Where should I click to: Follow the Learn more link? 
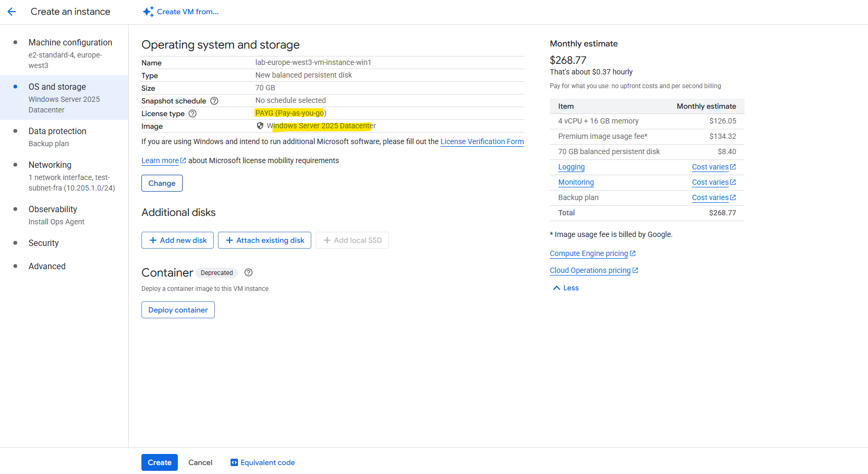(160, 160)
